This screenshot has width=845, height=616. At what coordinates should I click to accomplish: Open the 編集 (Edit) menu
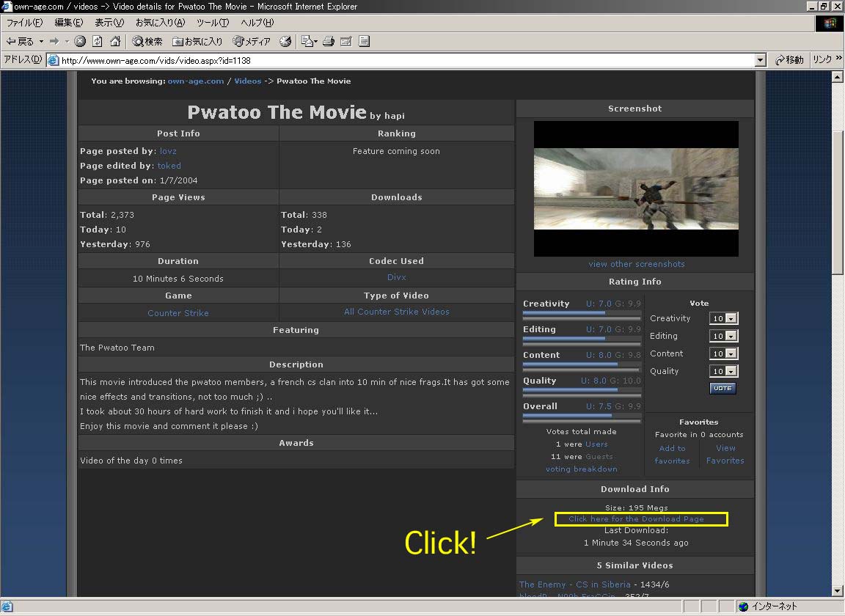pyautogui.click(x=69, y=23)
